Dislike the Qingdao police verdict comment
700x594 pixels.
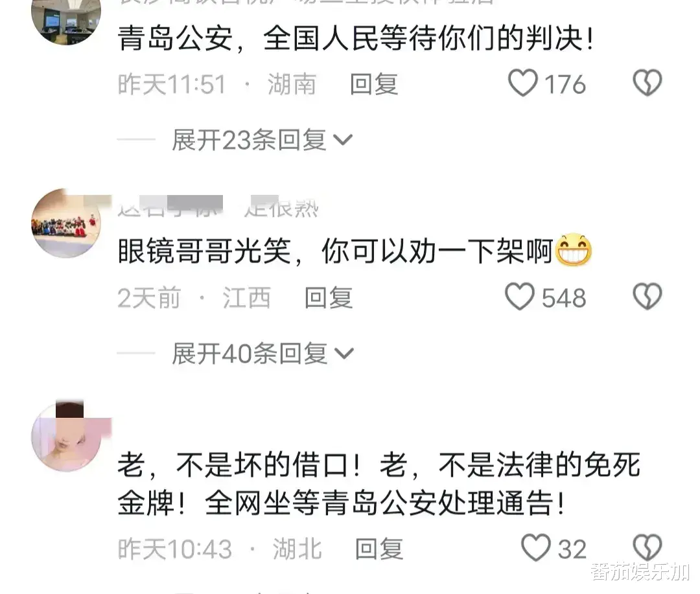pyautogui.click(x=647, y=83)
